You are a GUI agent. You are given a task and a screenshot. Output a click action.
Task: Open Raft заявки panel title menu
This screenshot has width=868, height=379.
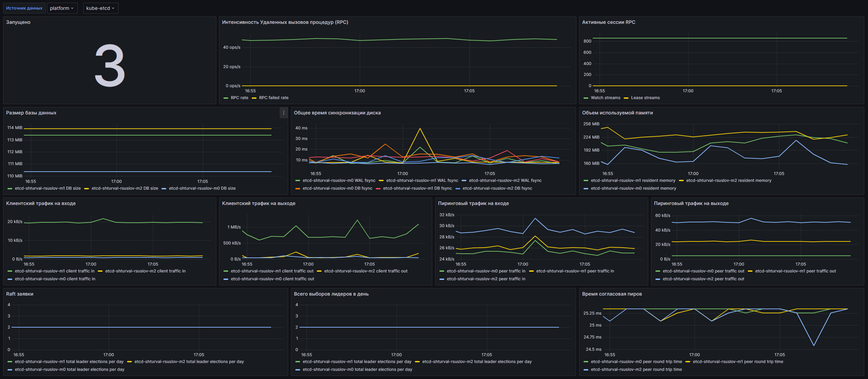[20, 294]
